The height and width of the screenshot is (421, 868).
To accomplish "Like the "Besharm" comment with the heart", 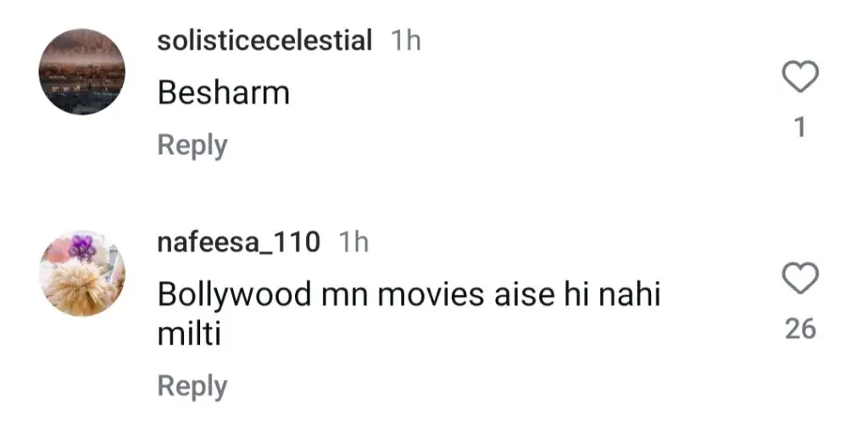I will (800, 76).
